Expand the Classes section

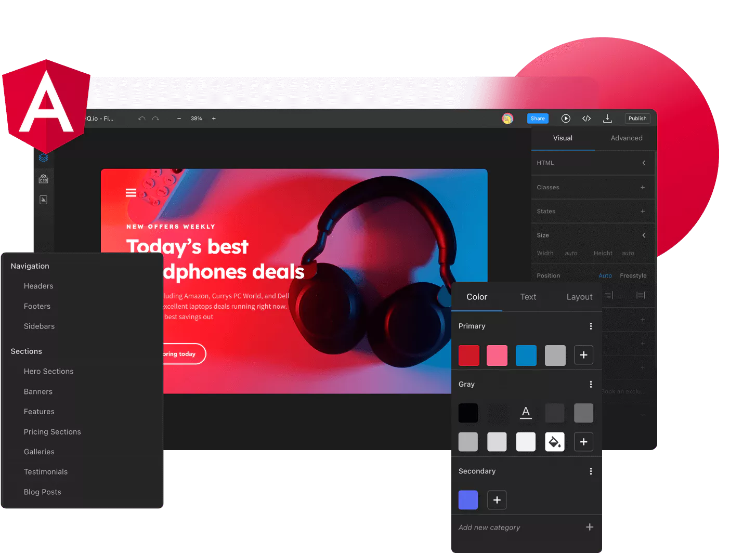(643, 187)
